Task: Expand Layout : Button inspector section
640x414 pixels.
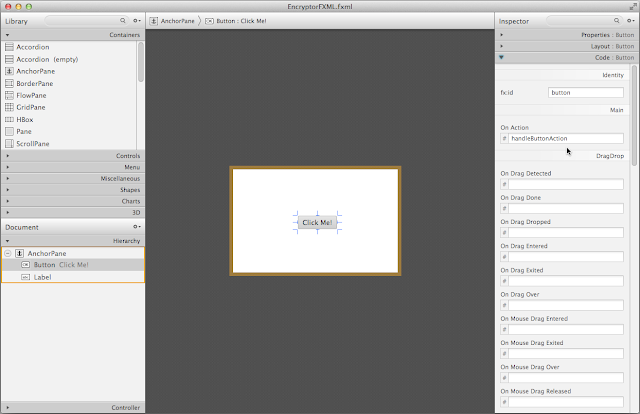Action: [501, 46]
